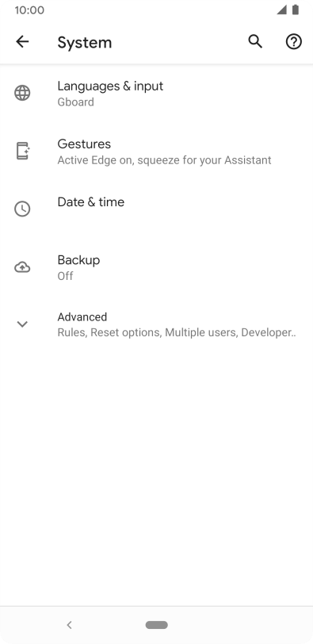
Task: Tap the Active Edge on description
Action: click(x=164, y=160)
